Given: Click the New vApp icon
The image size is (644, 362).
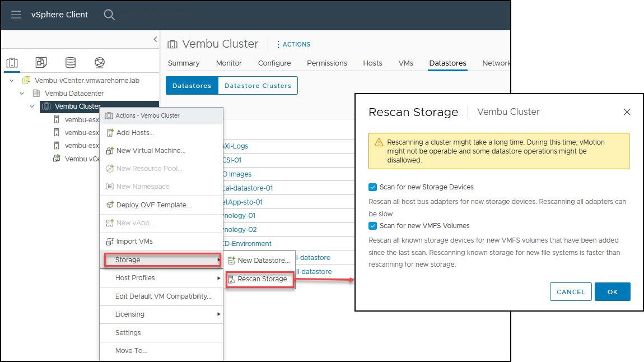Looking at the screenshot, I should pyautogui.click(x=110, y=222).
